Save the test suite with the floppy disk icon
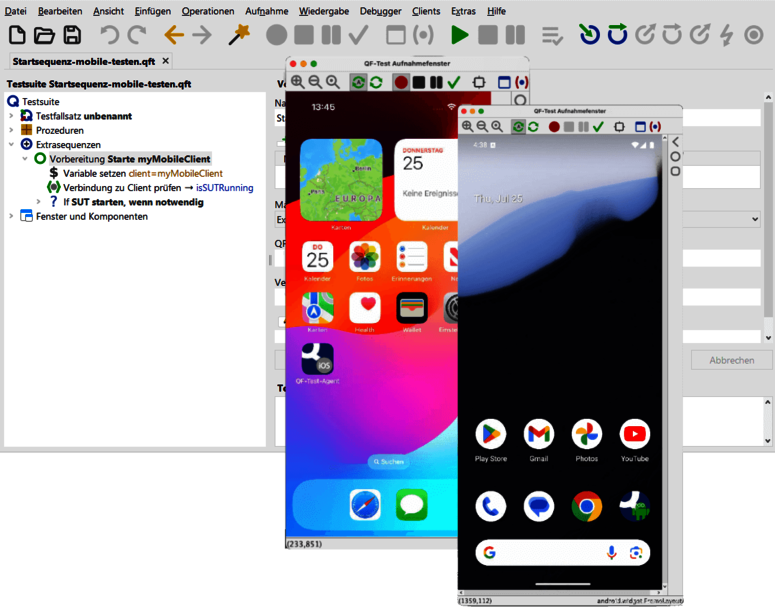Image resolution: width=775 pixels, height=607 pixels. 72,35
